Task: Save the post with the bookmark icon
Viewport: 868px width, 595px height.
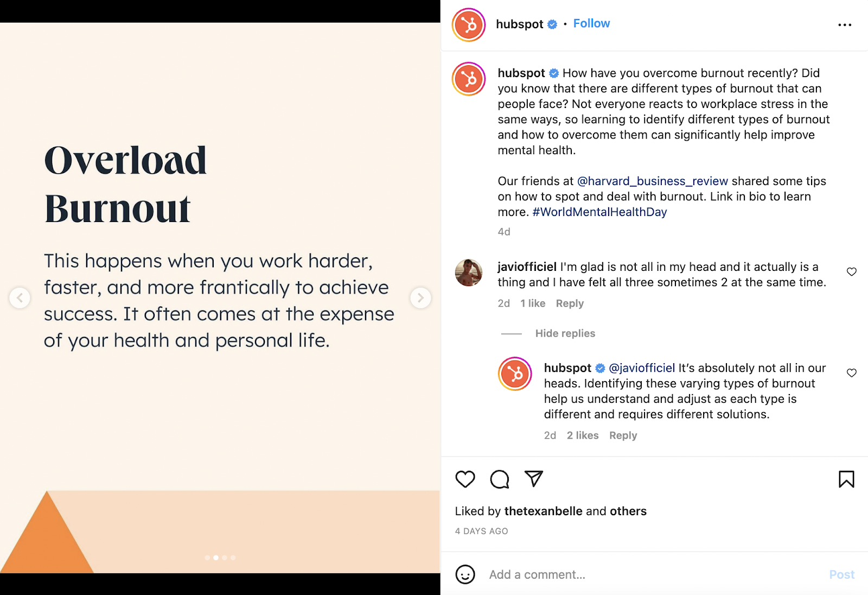Action: (846, 479)
